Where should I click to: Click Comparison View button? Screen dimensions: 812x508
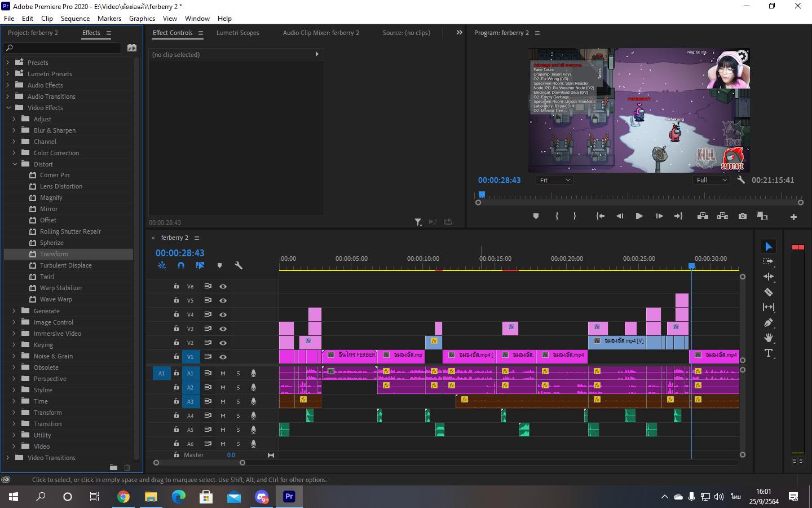[x=762, y=216]
